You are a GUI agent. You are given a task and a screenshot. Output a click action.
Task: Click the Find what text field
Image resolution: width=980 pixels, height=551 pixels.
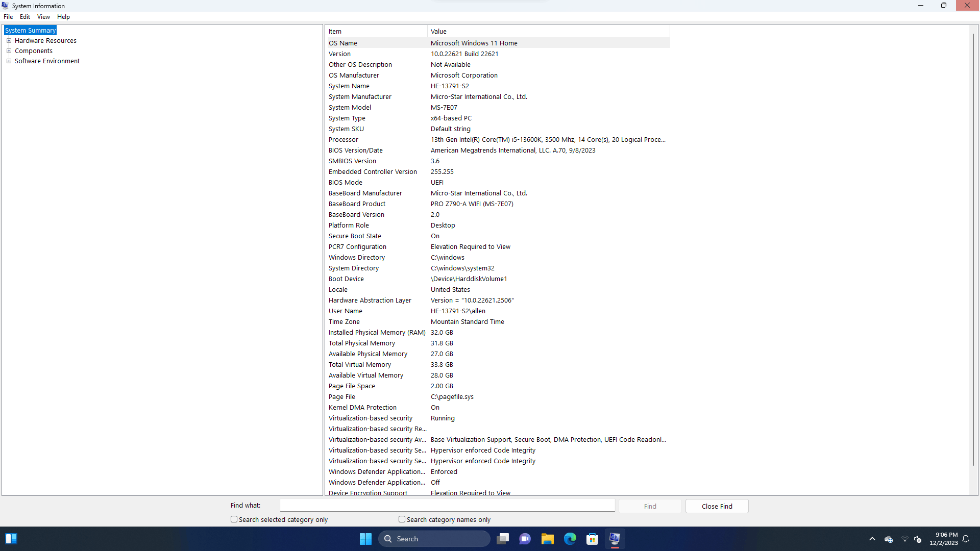pyautogui.click(x=447, y=506)
